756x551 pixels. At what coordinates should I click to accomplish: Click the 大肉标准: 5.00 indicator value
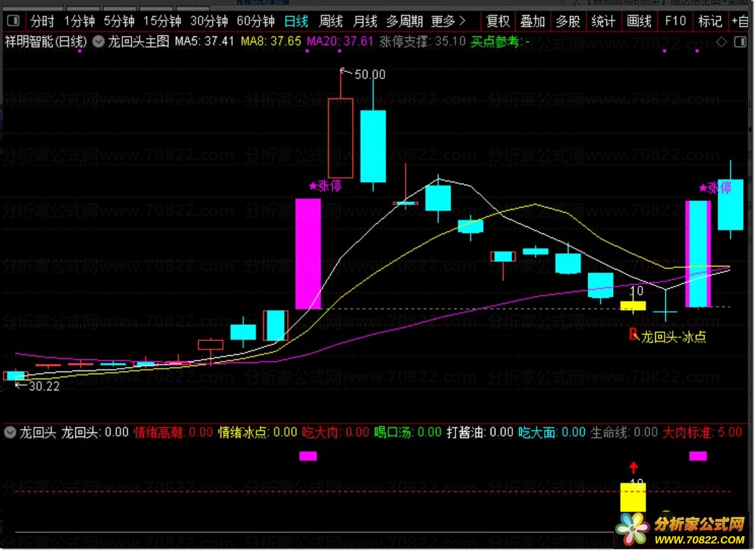click(x=703, y=433)
